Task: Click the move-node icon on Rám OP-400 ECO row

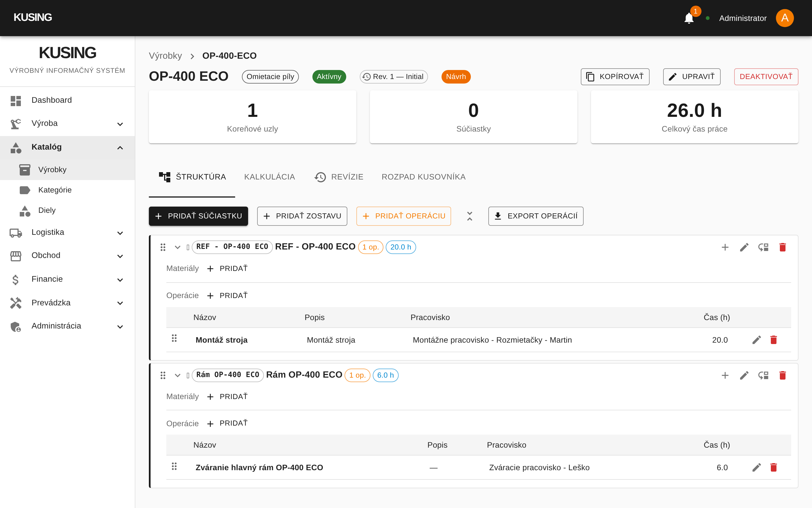Action: pyautogui.click(x=763, y=375)
